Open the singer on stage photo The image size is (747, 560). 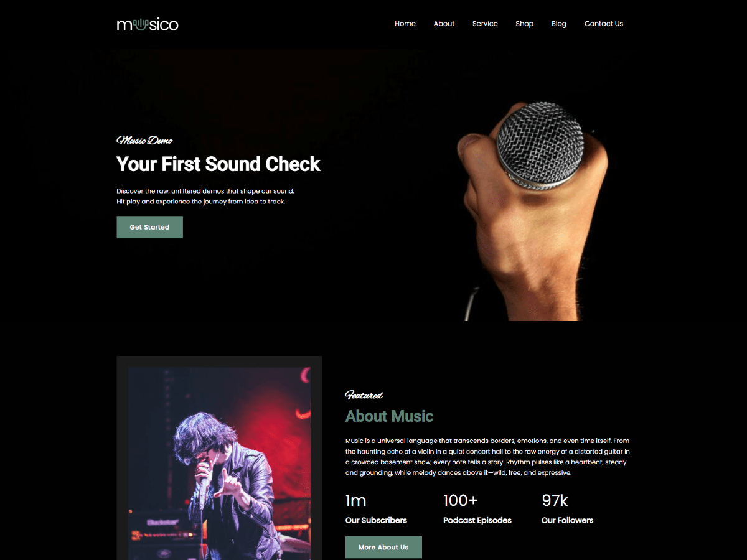click(x=219, y=464)
